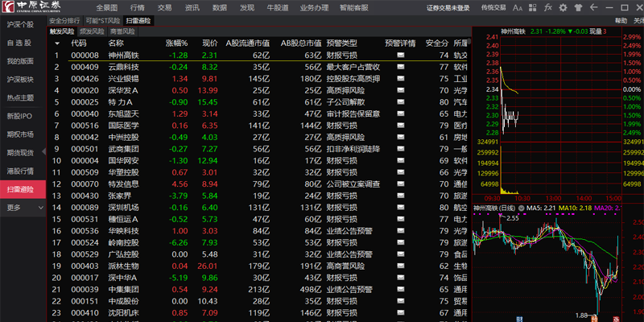This screenshot has height=322, width=644.
Task: Click the 2.55 high marker on K-line chart
Action: [512, 218]
